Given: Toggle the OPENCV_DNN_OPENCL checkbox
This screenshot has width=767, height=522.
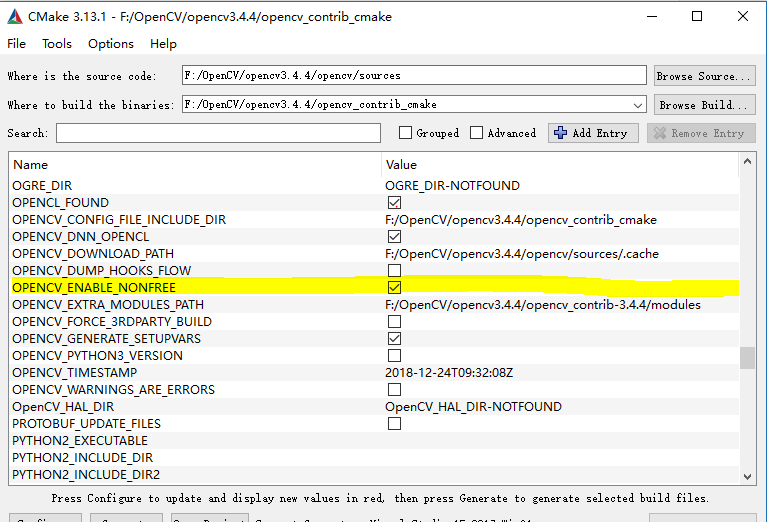Looking at the screenshot, I should [x=394, y=237].
